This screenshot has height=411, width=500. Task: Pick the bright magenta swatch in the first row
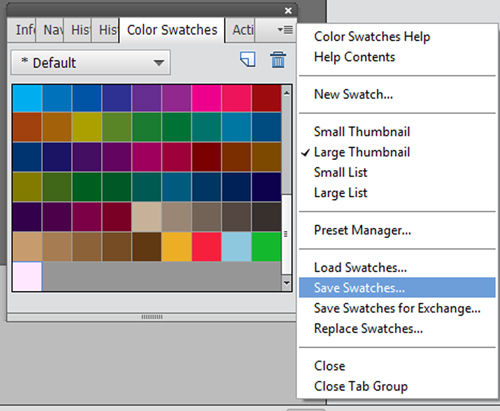pyautogui.click(x=206, y=98)
